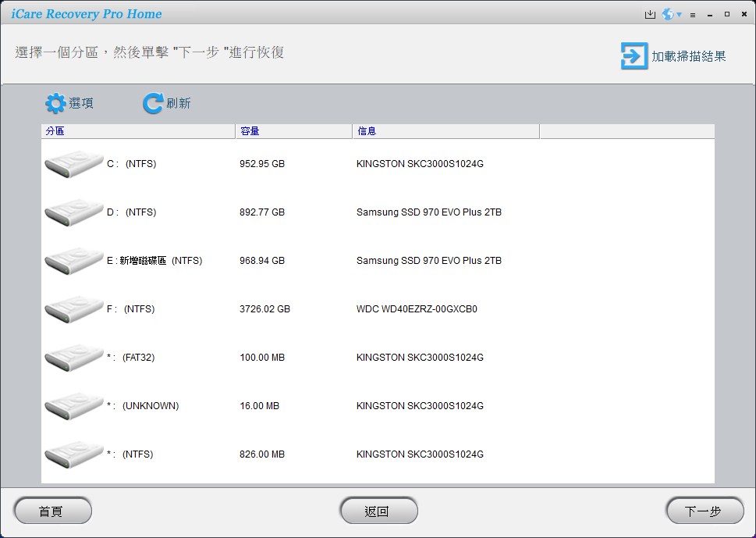Select the D: drive icon
Viewport: 756px width, 538px height.
[74, 212]
